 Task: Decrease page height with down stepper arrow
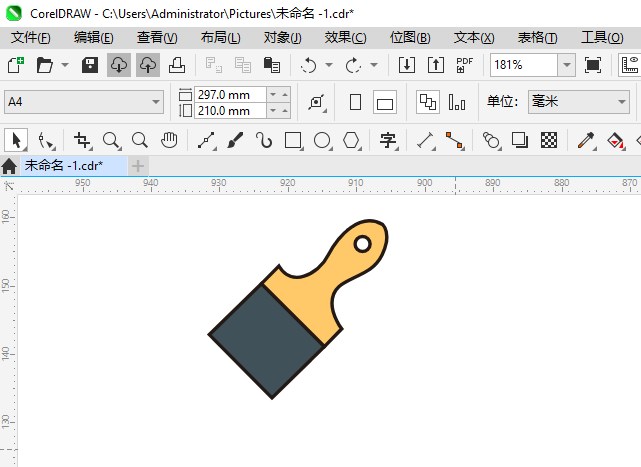coord(273,111)
